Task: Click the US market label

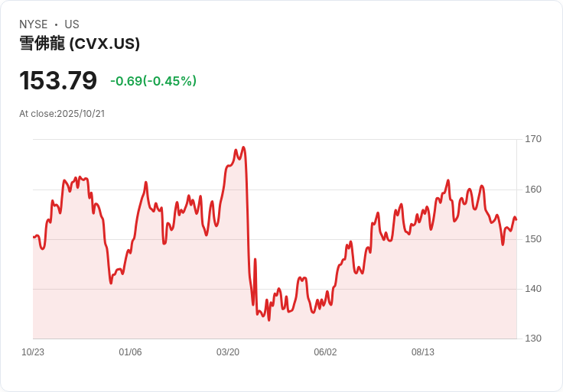Action: pyautogui.click(x=72, y=24)
